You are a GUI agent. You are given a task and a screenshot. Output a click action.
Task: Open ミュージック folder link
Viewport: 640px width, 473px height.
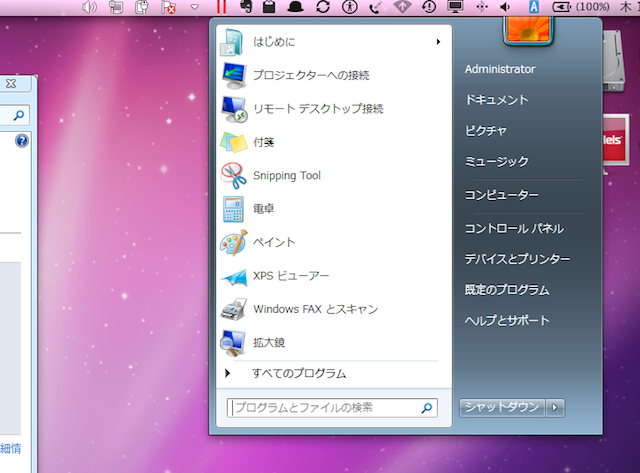coord(497,162)
